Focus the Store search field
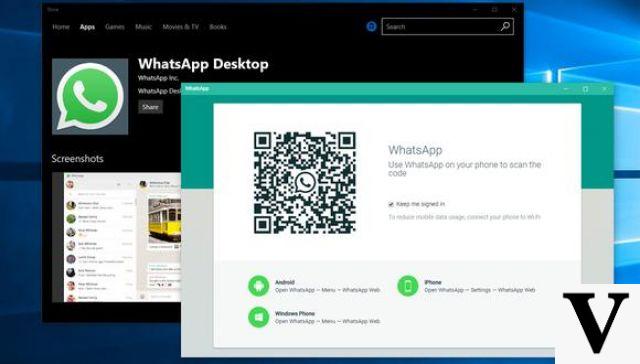Screen dimensions: 640x364 pos(447,27)
